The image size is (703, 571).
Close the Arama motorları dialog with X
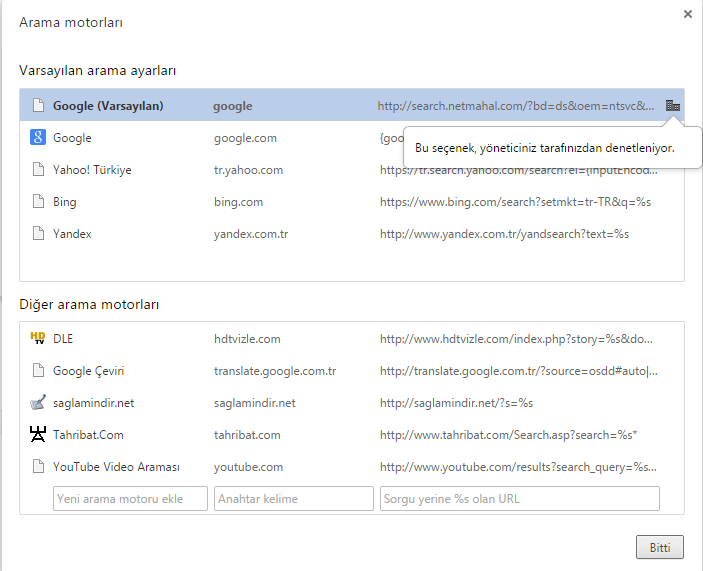[x=688, y=14]
